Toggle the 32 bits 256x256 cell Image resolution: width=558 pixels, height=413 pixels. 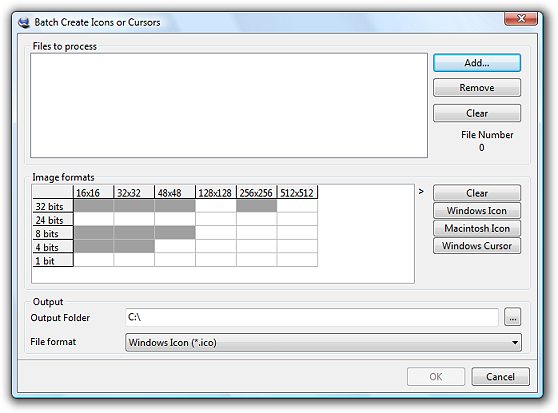[257, 206]
